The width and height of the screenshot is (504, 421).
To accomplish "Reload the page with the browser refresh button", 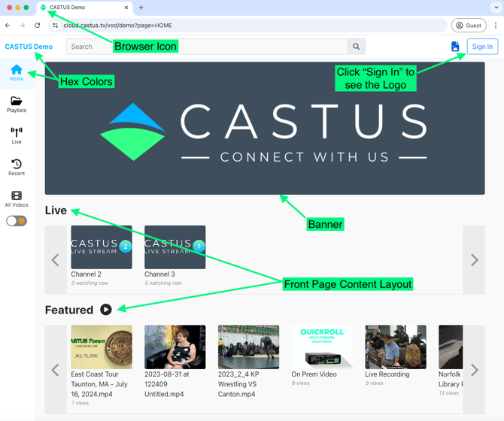I will tap(38, 26).
